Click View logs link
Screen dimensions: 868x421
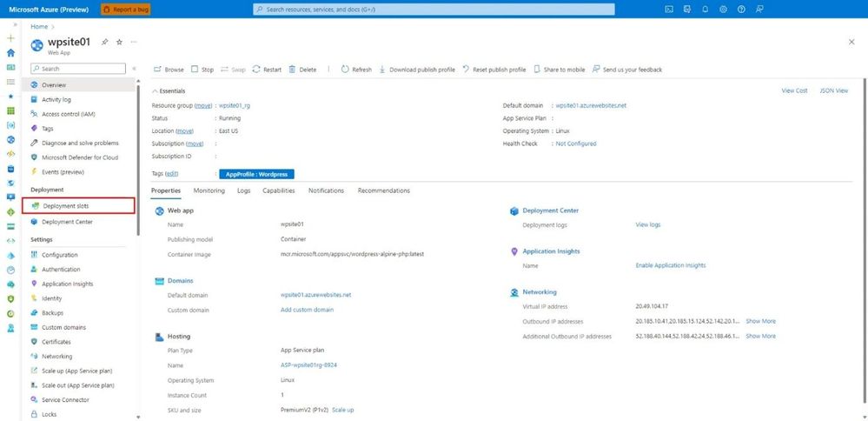[647, 225]
